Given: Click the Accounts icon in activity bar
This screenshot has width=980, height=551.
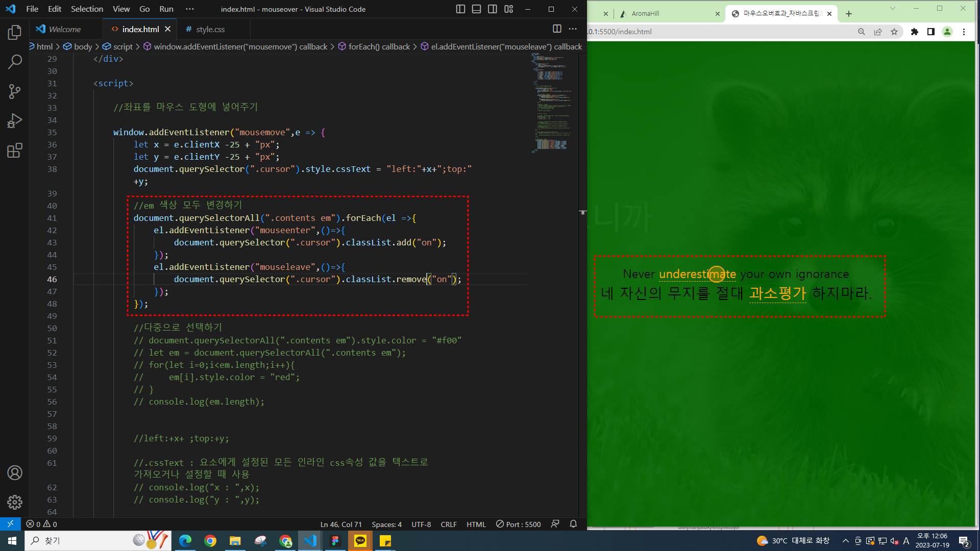Looking at the screenshot, I should (15, 473).
